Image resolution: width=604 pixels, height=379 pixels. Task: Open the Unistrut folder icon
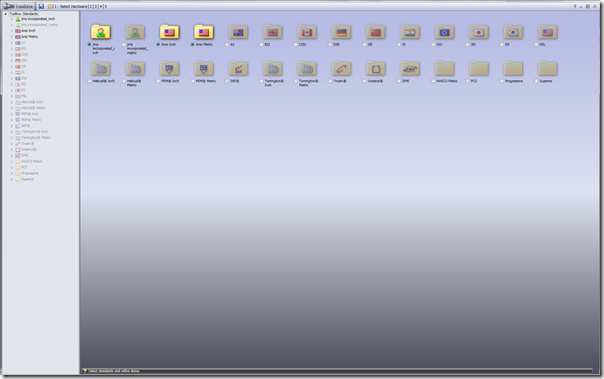point(376,69)
